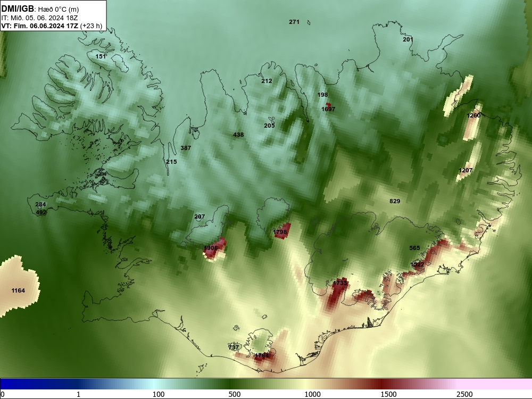The height and width of the screenshot is (399, 532).
Task: Click the 207 value label
Action: click(199, 217)
